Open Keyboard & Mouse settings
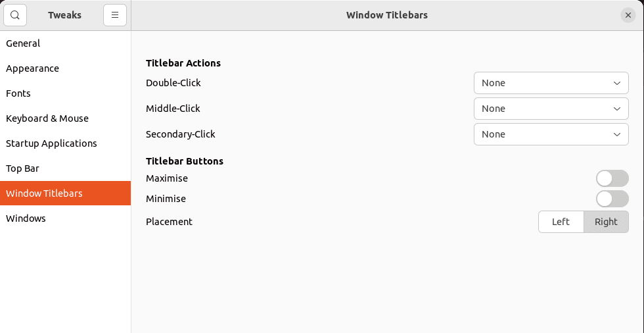 [x=47, y=118]
